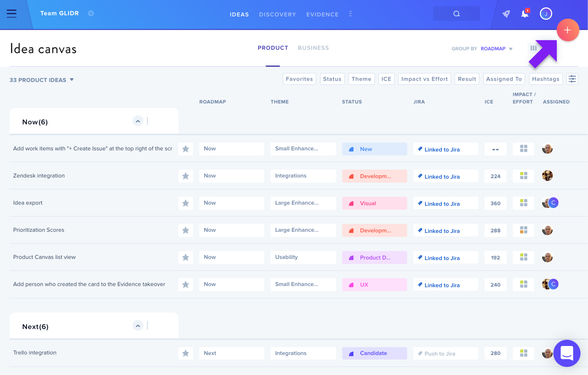Open the hamburger navigation menu
Screen dimensions: 588x375
(x=12, y=14)
